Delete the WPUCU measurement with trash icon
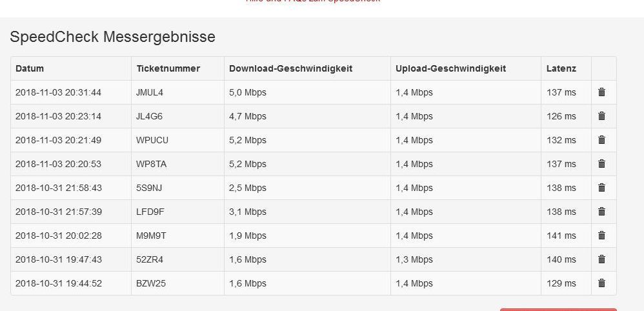The height and width of the screenshot is (311, 644). 601,140
